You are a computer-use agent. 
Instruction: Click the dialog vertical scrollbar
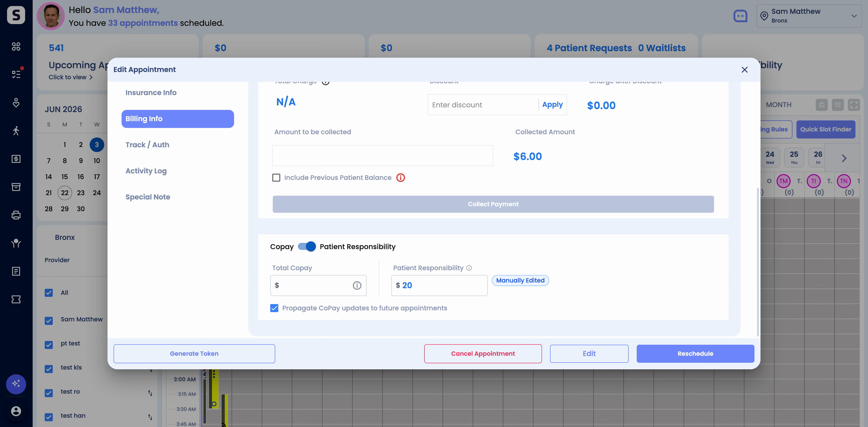click(757, 262)
